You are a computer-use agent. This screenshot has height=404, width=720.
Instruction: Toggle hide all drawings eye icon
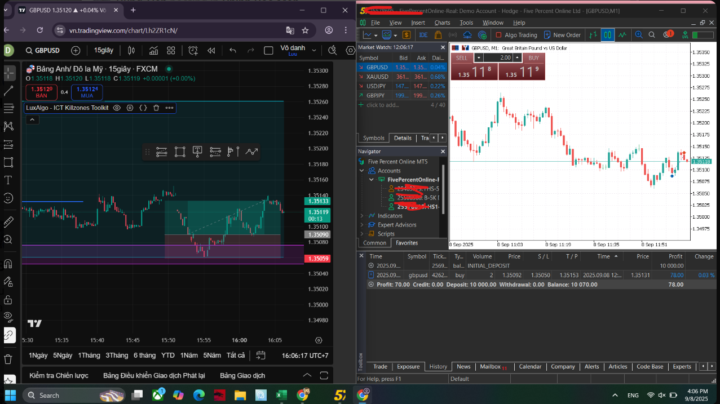[8, 316]
